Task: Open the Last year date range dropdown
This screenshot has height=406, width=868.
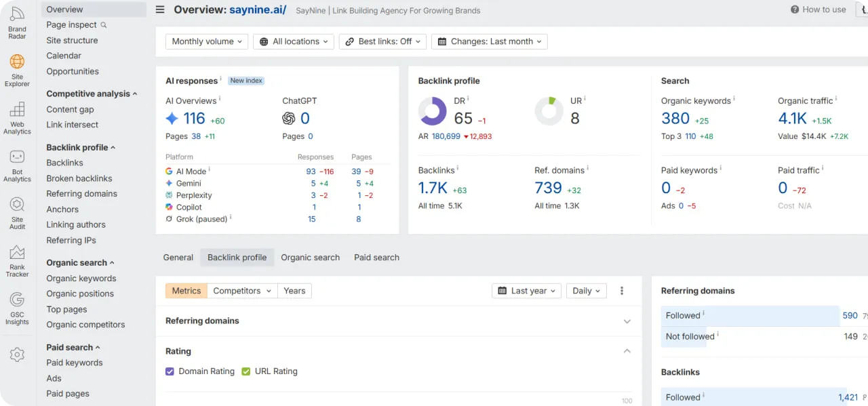Action: point(526,291)
